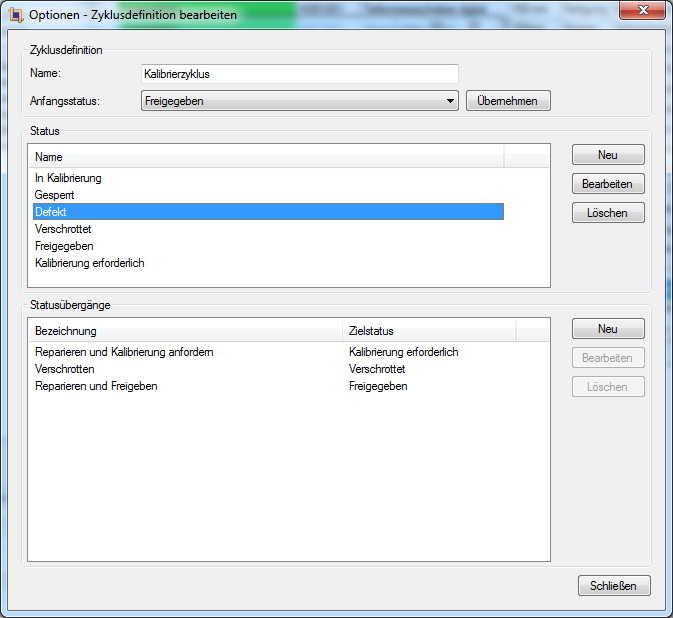Select 'Kalibrierung erforderlich' in the Status list
The height and width of the screenshot is (618, 673).
click(x=90, y=263)
